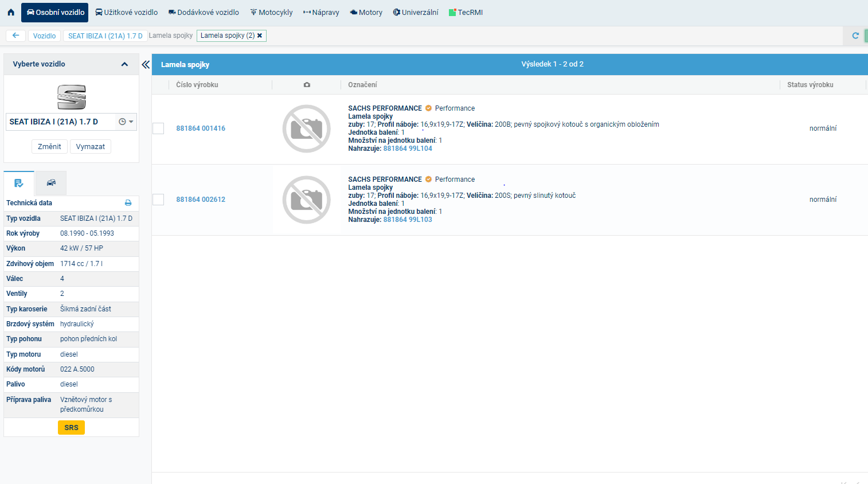The height and width of the screenshot is (484, 868).
Task: Open the Motory tab
Action: [x=366, y=12]
